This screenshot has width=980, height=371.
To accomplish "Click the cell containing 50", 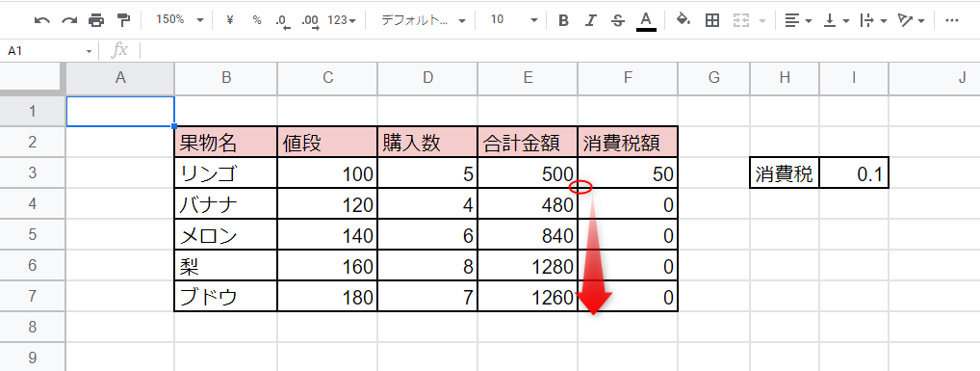I will pos(628,173).
